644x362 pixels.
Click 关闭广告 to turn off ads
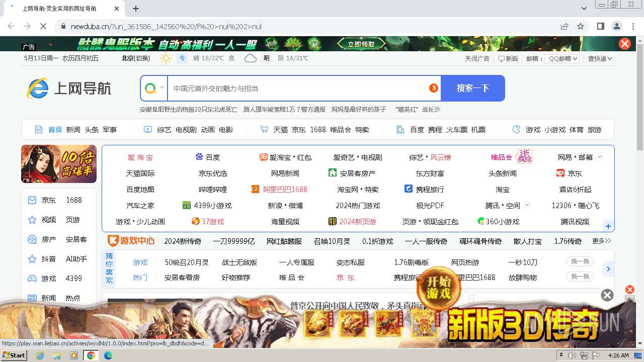pos(477,58)
